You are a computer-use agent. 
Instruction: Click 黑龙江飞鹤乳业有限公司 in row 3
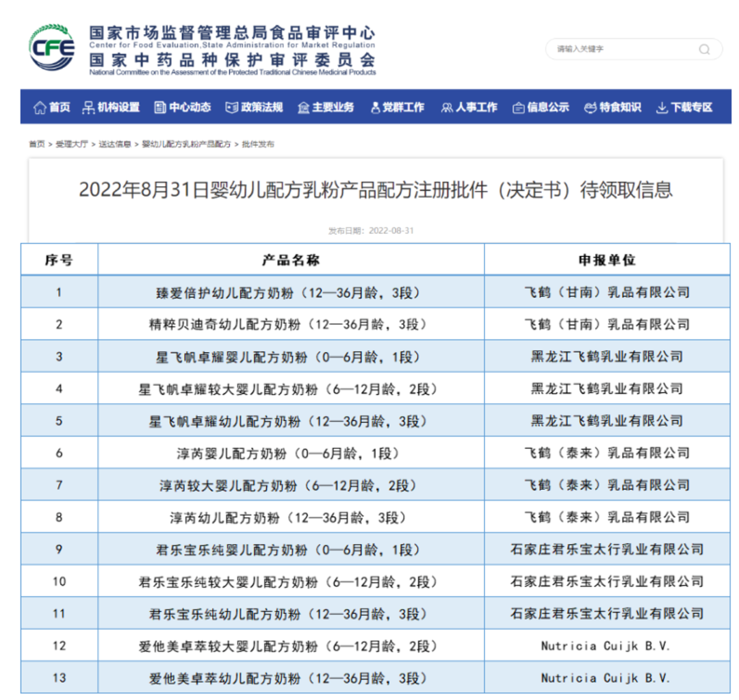[x=607, y=357]
